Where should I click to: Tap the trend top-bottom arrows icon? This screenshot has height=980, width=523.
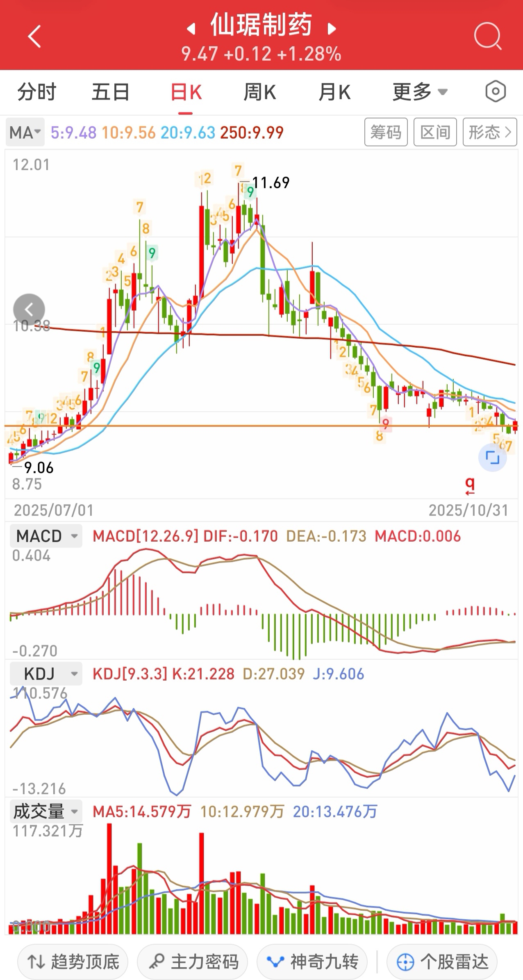point(36,962)
